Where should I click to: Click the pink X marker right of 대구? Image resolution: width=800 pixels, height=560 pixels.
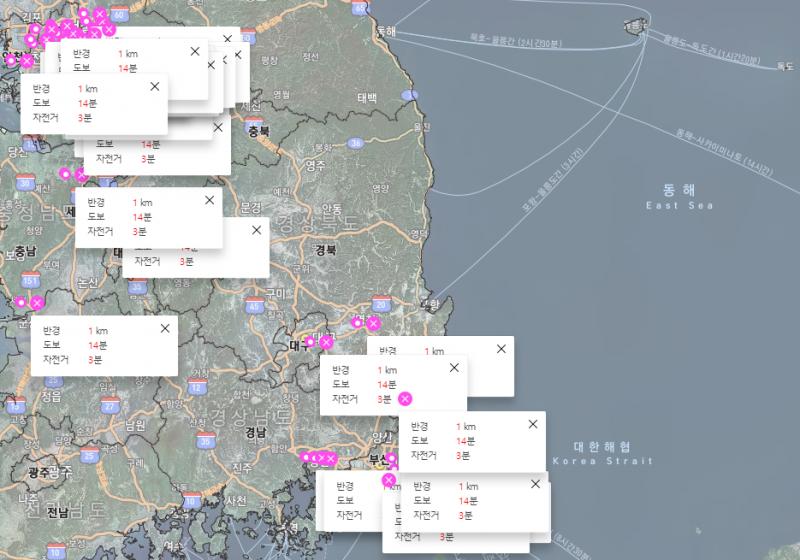tap(326, 342)
